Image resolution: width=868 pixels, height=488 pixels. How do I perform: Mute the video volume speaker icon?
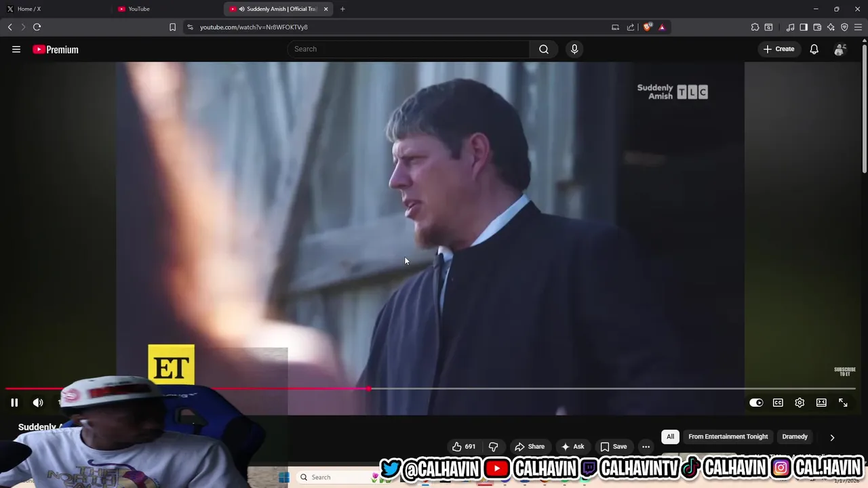click(38, 403)
